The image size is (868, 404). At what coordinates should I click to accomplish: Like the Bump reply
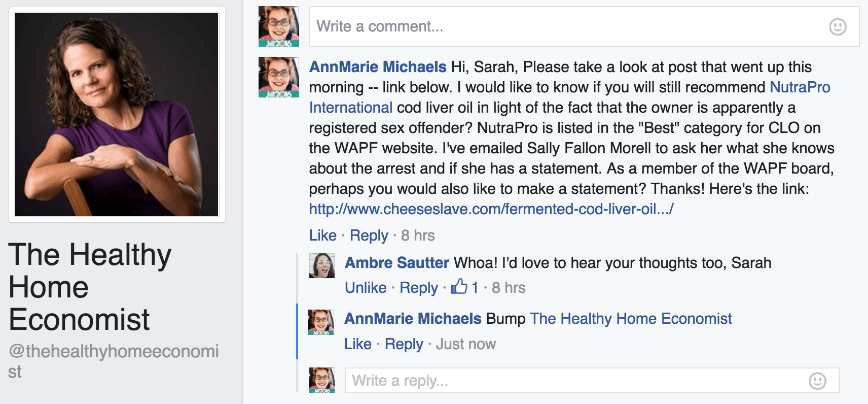pos(358,344)
